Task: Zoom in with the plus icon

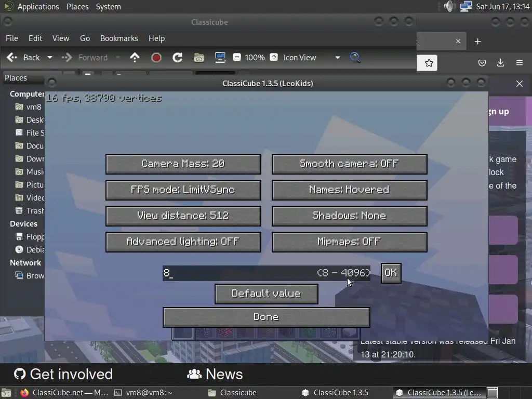Action: pyautogui.click(x=274, y=57)
